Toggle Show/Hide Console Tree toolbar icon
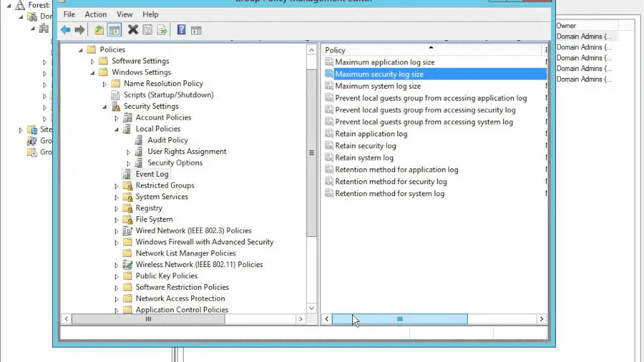The width and height of the screenshot is (644, 362). (114, 30)
